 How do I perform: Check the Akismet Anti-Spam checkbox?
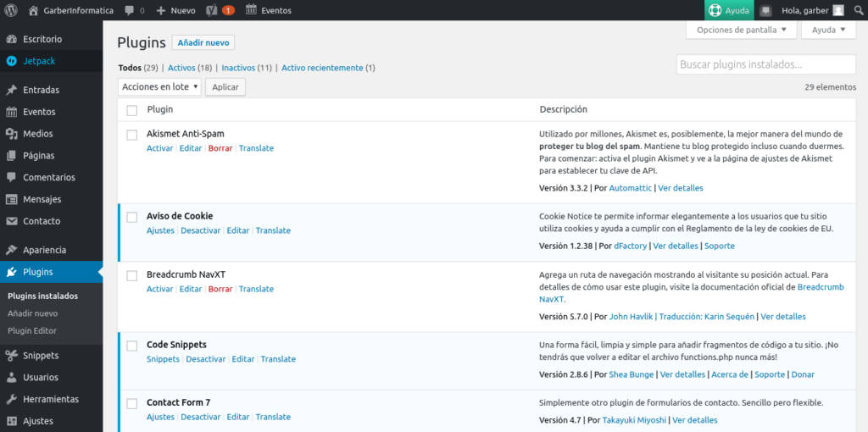tap(131, 135)
